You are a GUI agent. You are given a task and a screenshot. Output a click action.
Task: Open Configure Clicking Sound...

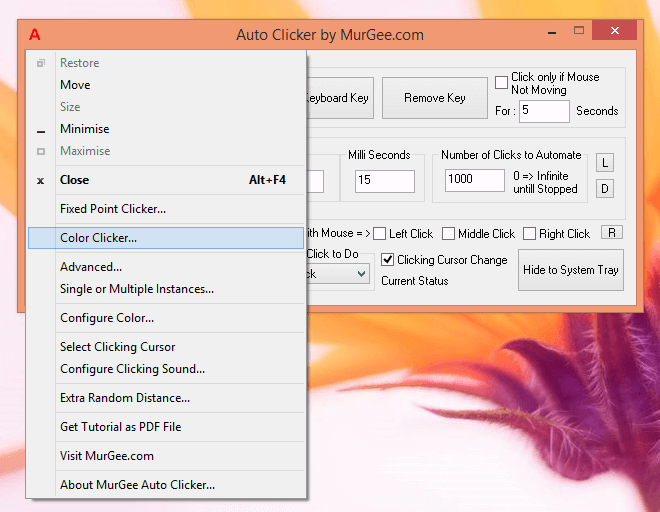point(166,369)
